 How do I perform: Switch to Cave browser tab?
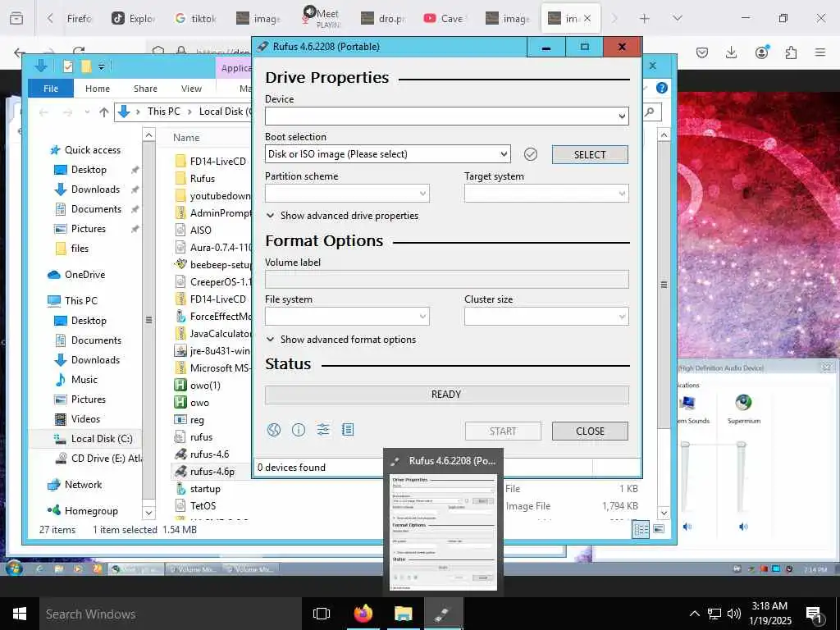[444, 19]
